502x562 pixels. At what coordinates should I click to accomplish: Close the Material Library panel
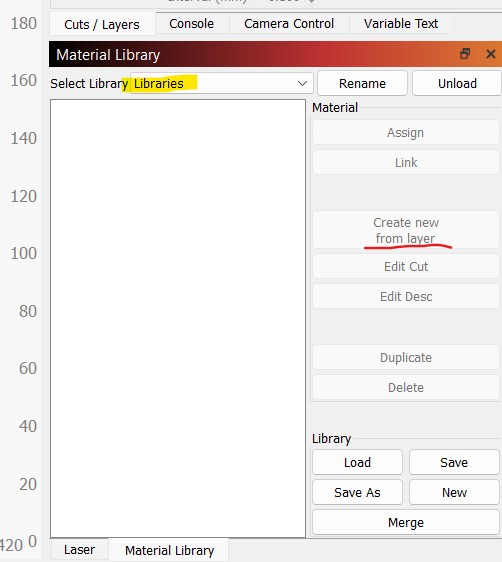(x=491, y=54)
